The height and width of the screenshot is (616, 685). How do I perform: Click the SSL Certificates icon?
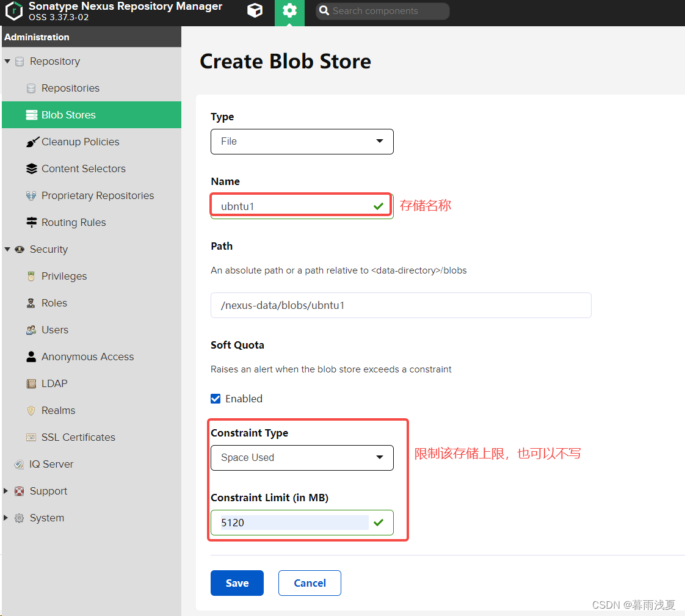coord(32,437)
